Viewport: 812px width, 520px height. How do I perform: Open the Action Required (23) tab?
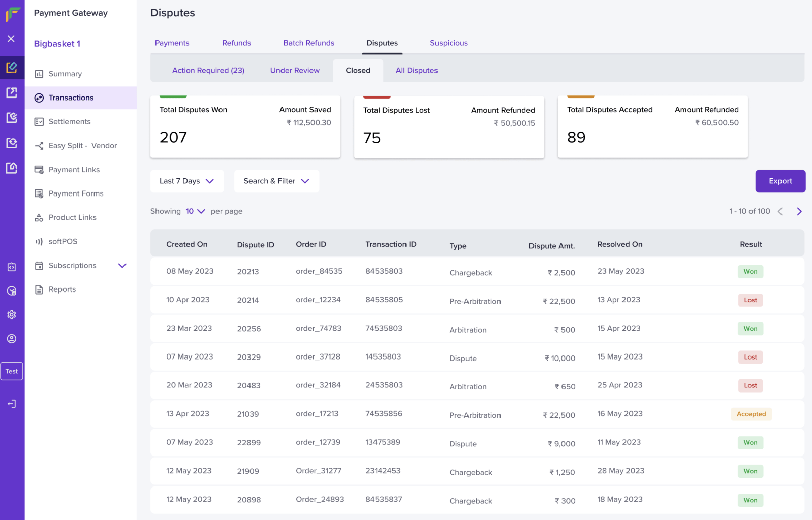pyautogui.click(x=208, y=71)
